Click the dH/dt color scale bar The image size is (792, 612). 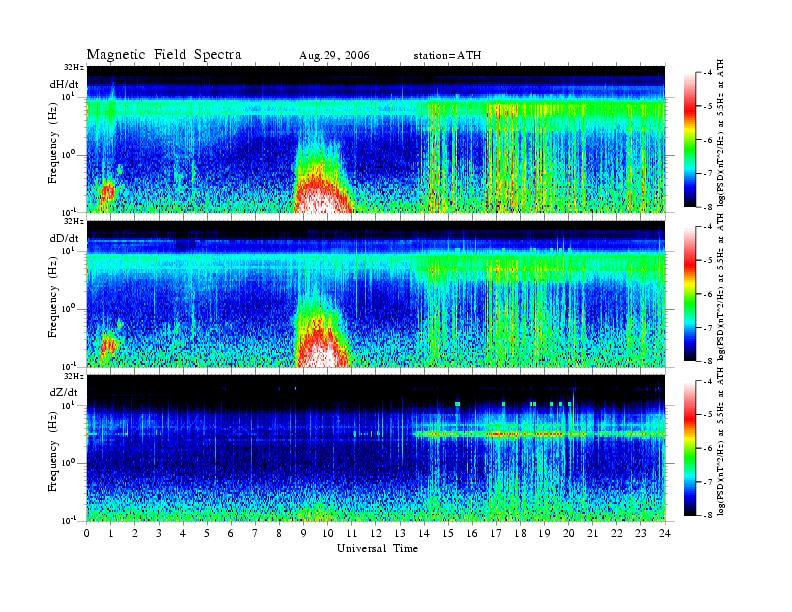pos(690,140)
